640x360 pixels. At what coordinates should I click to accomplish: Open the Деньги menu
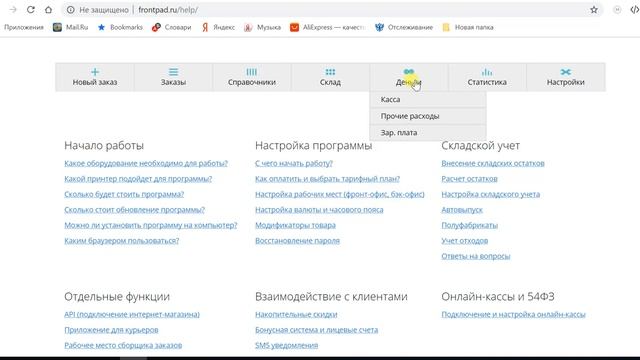(x=409, y=77)
